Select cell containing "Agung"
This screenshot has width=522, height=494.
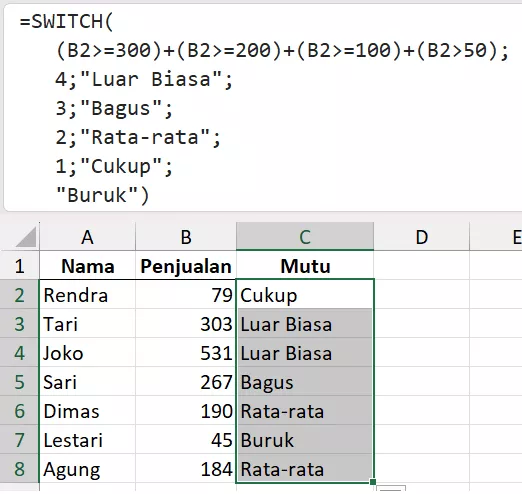coord(87,469)
